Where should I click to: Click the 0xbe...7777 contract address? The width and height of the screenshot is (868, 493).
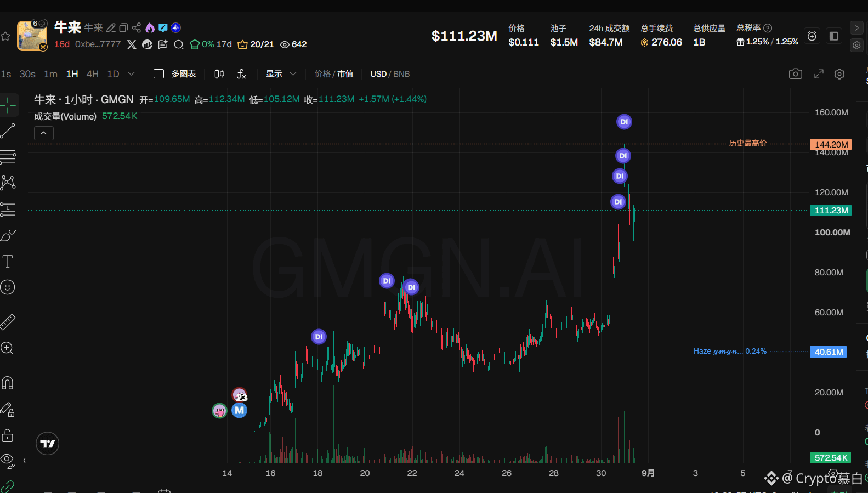pos(98,44)
